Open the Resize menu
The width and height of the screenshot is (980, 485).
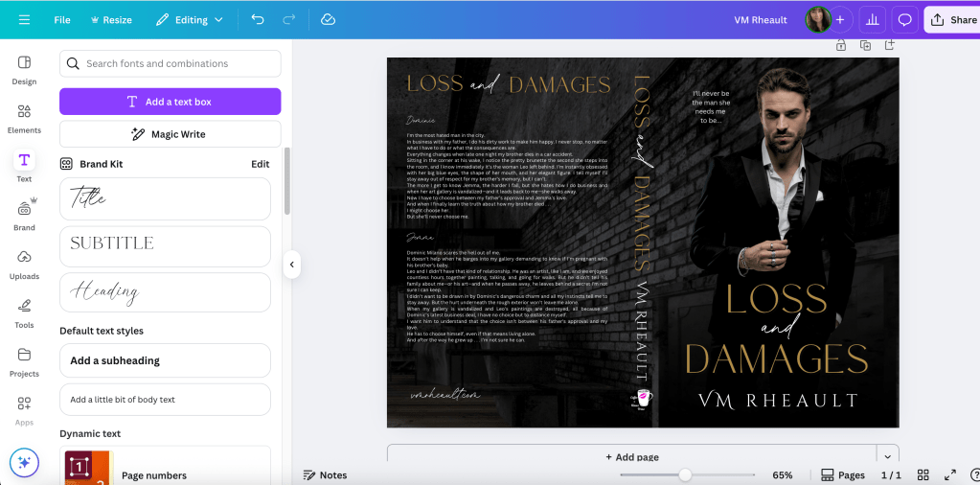click(x=111, y=19)
